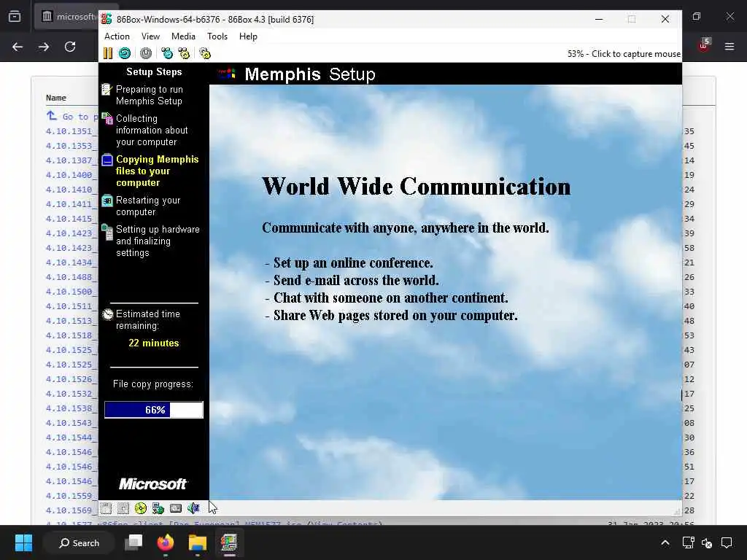Open the 4.10.1434_ file link
This screenshot has height=560, width=747.
(71, 262)
